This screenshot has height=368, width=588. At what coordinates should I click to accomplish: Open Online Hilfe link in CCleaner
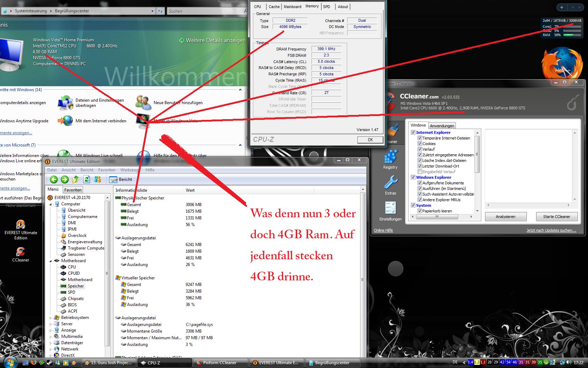coord(383,230)
